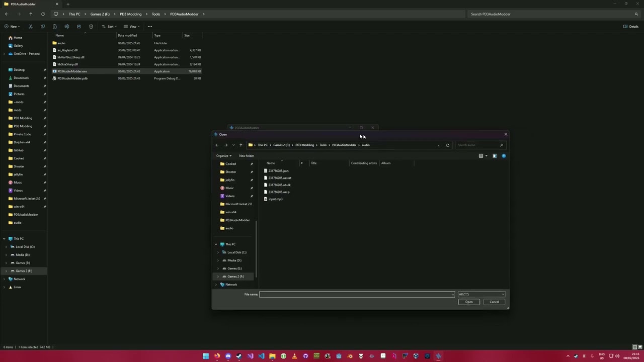
Task: Expand OneDrive - Personal in Explorer sidebar
Action: 4,54
